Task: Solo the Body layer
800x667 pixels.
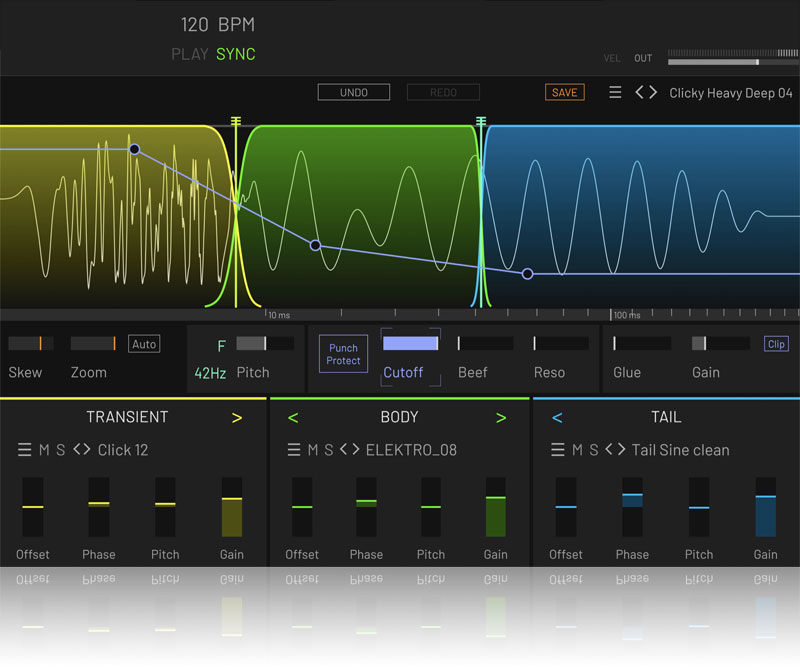Action: [x=330, y=450]
